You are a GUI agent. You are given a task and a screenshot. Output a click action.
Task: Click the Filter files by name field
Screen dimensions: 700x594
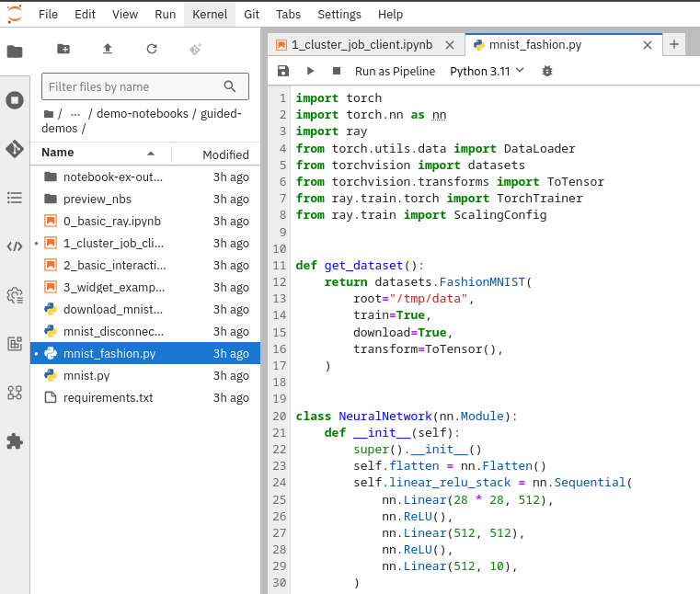tap(133, 86)
